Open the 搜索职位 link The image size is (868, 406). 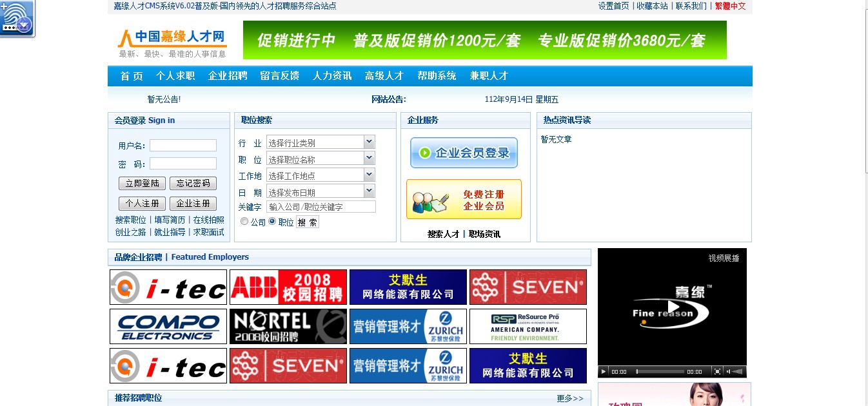coord(131,220)
